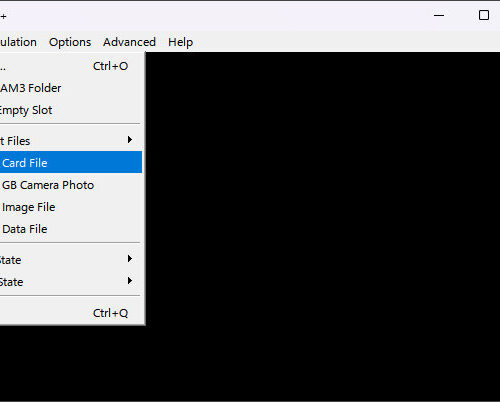500x402 pixels.
Task: Minimize the emulator window
Action: [x=439, y=15]
